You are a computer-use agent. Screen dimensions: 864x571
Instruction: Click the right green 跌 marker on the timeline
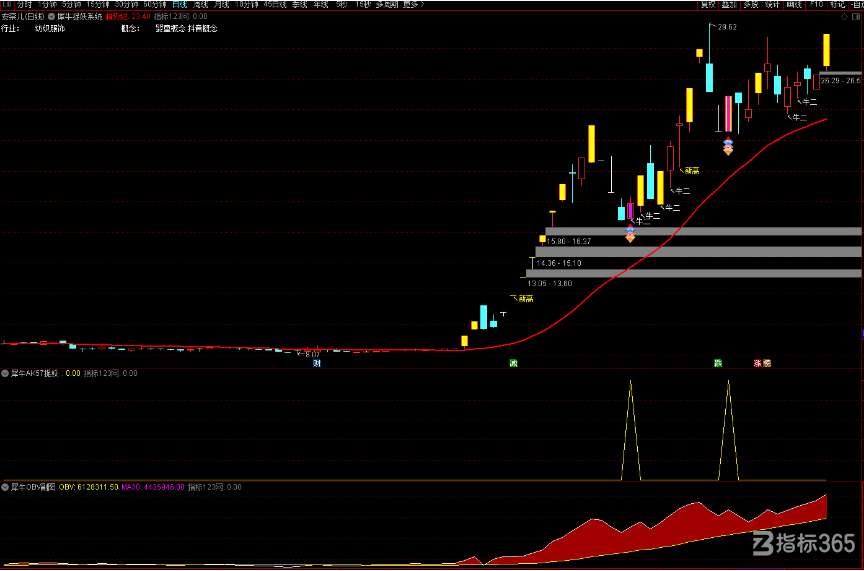718,363
